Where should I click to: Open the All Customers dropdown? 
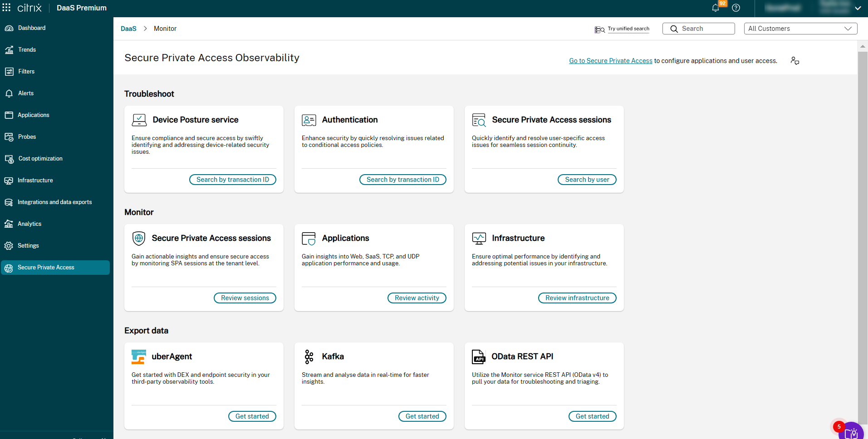(x=800, y=28)
